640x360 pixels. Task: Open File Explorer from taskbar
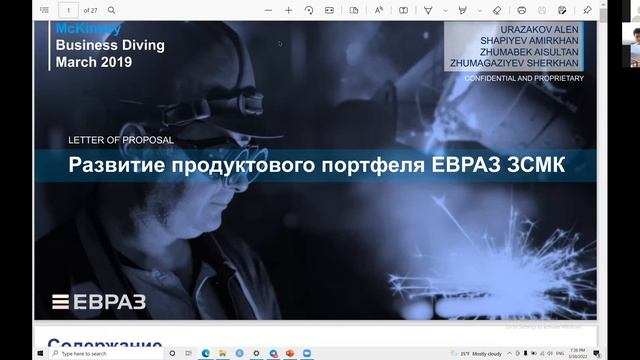[222, 353]
